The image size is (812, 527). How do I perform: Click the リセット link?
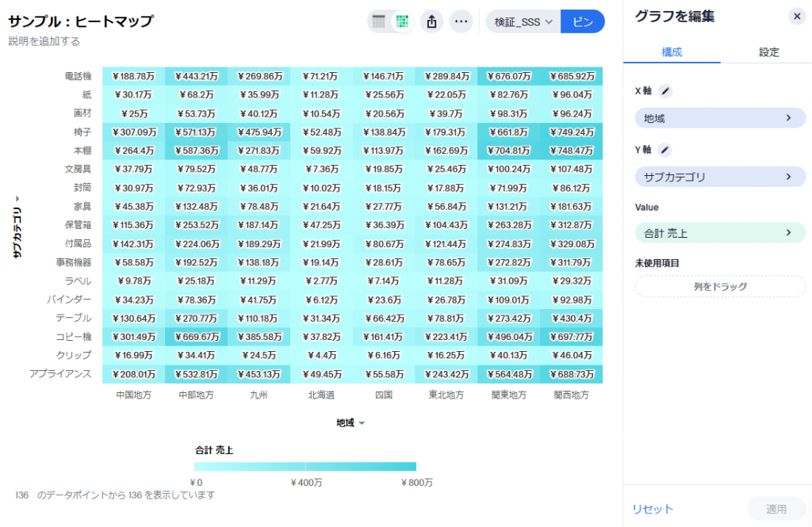[x=652, y=509]
